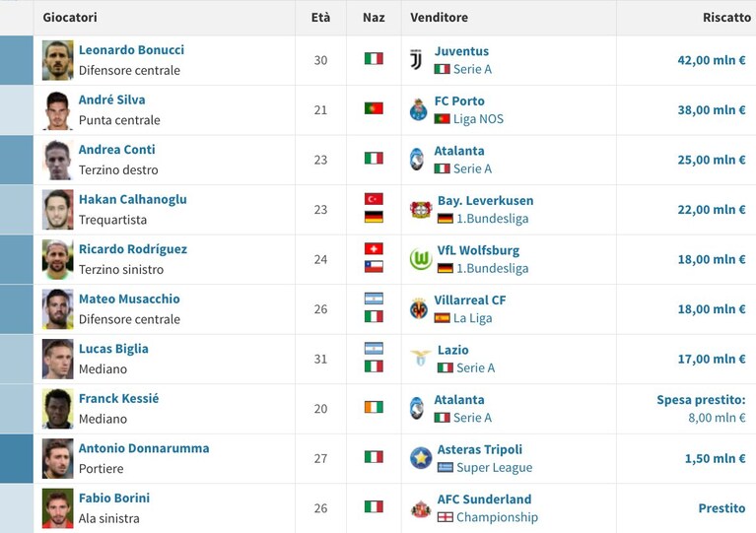The height and width of the screenshot is (533, 756).
Task: Sort table by Età column
Action: click(320, 18)
